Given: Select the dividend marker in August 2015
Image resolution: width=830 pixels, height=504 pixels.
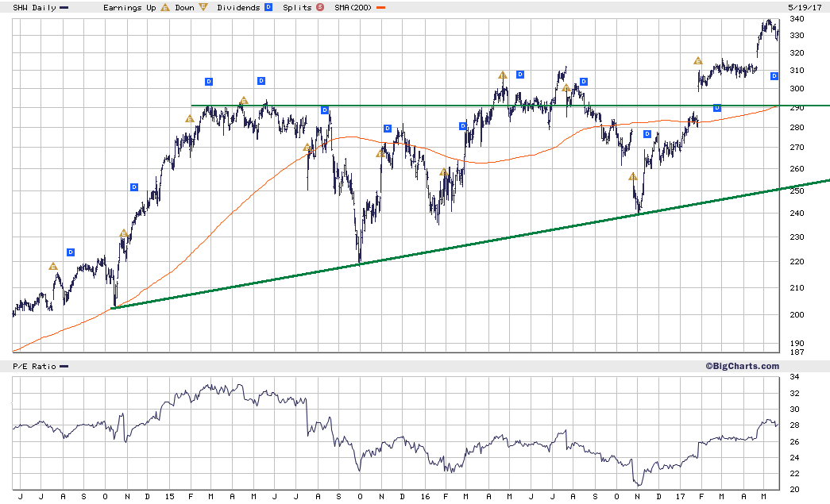Looking at the screenshot, I should click(x=325, y=110).
